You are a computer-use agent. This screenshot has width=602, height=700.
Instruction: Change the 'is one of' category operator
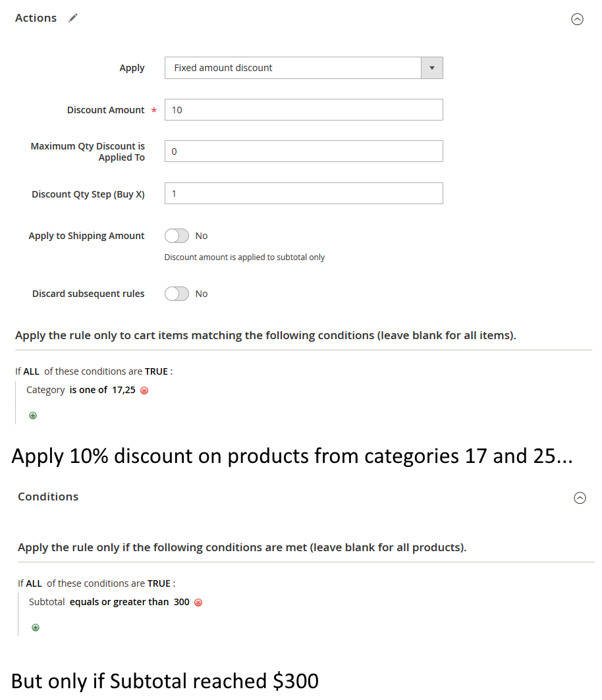coord(88,390)
